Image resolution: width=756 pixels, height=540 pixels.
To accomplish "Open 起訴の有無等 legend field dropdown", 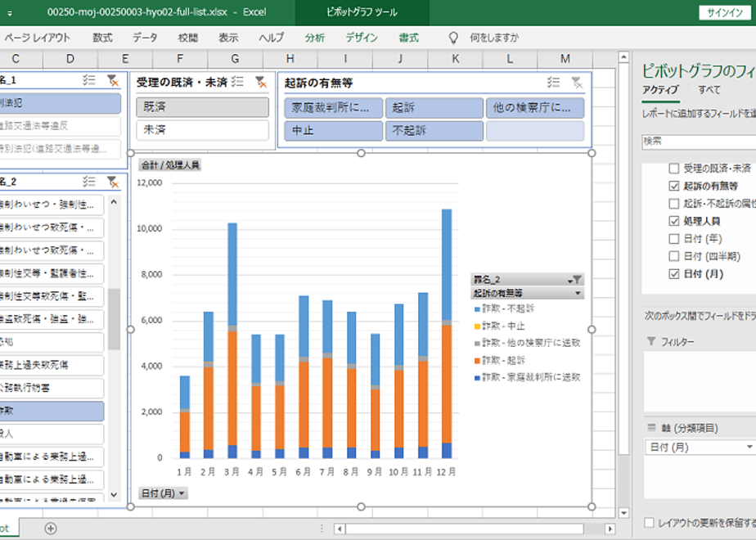I will pos(578,293).
